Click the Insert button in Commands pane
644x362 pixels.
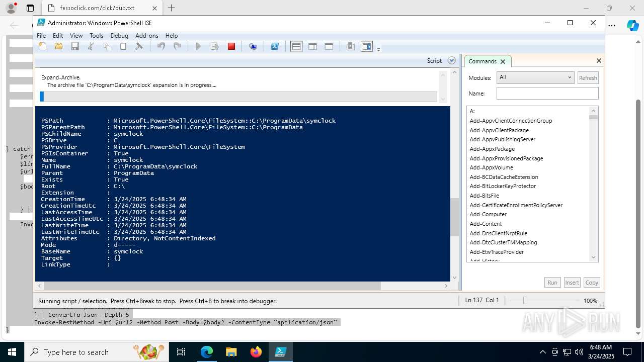pos(572,283)
